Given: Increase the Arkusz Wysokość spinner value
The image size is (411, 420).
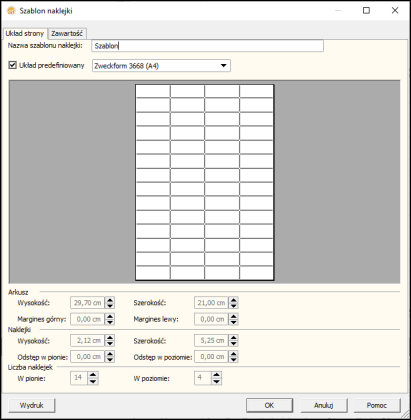Looking at the screenshot, I should coord(109,300).
